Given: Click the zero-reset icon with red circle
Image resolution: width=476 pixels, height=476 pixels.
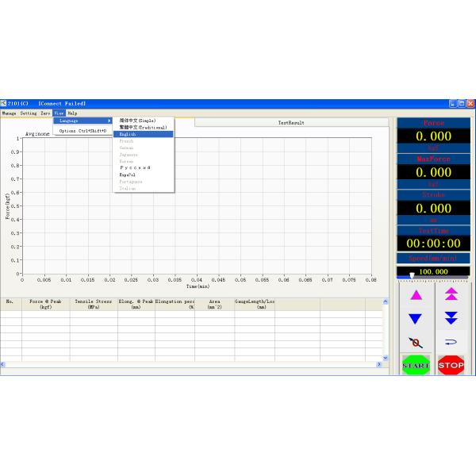Looking at the screenshot, I should (416, 342).
